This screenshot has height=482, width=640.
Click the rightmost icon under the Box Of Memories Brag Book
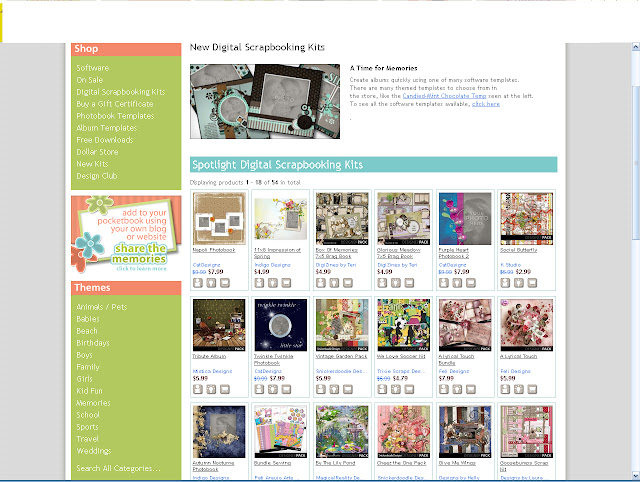[348, 282]
